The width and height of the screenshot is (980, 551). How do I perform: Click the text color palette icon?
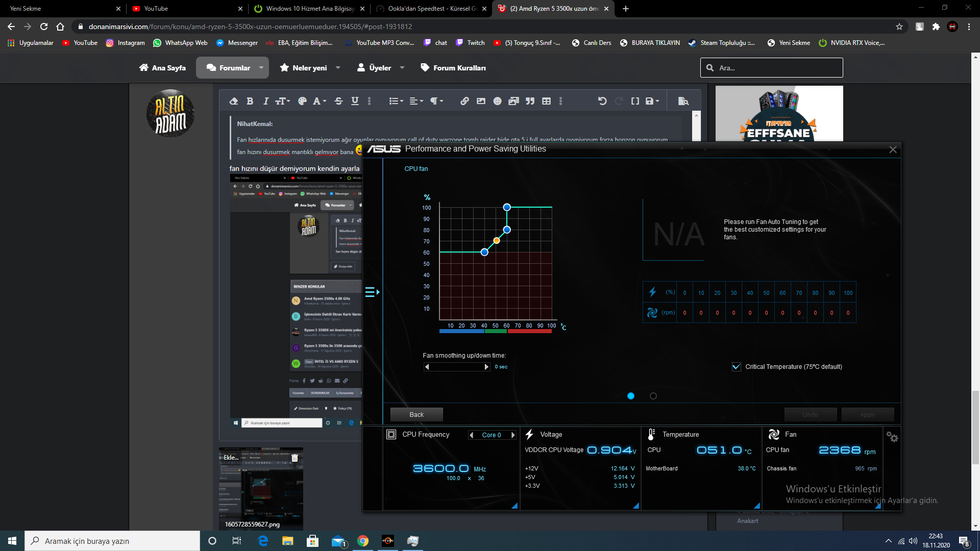tap(302, 101)
